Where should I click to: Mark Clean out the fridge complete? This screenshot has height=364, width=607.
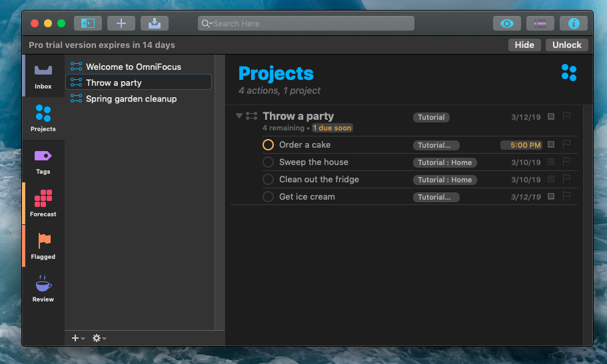tap(268, 180)
